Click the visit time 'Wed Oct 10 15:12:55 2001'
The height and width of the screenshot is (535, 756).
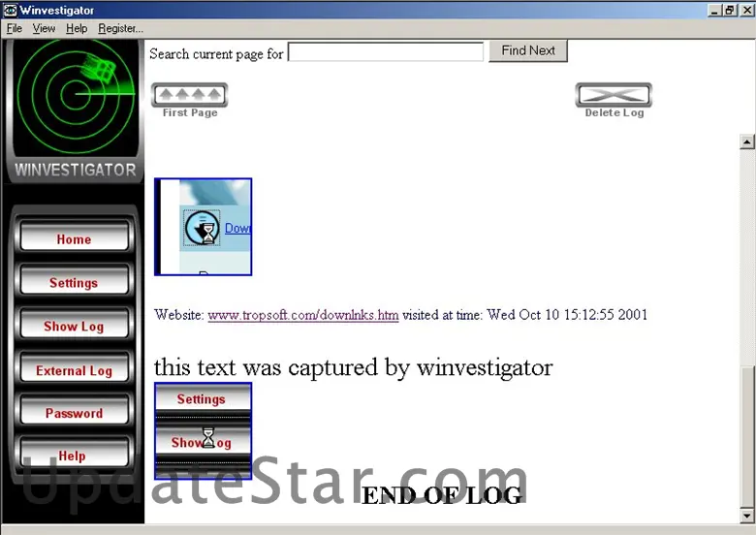coord(567,315)
